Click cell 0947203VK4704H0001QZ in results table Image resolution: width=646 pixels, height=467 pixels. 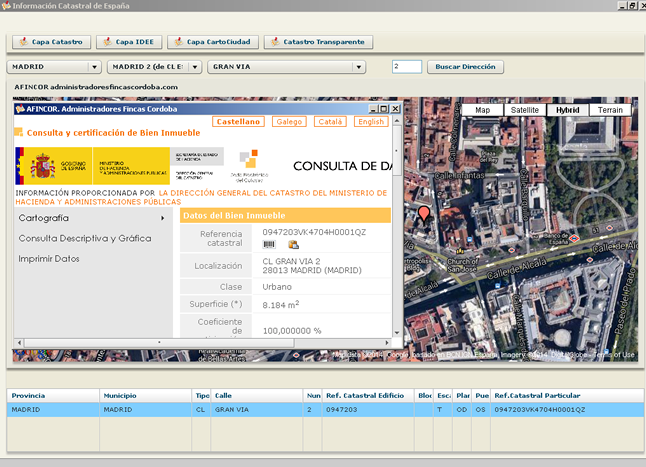tap(566, 410)
